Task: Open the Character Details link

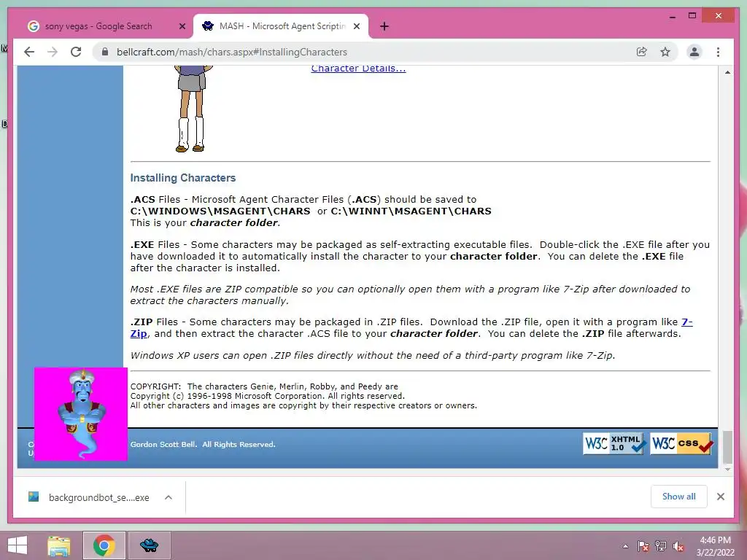Action: click(x=358, y=68)
